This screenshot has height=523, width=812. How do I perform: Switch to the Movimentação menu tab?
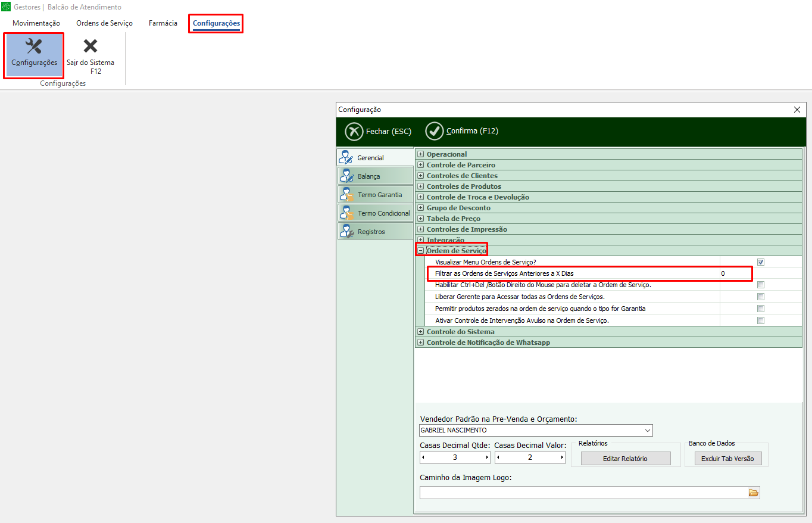[x=36, y=23]
